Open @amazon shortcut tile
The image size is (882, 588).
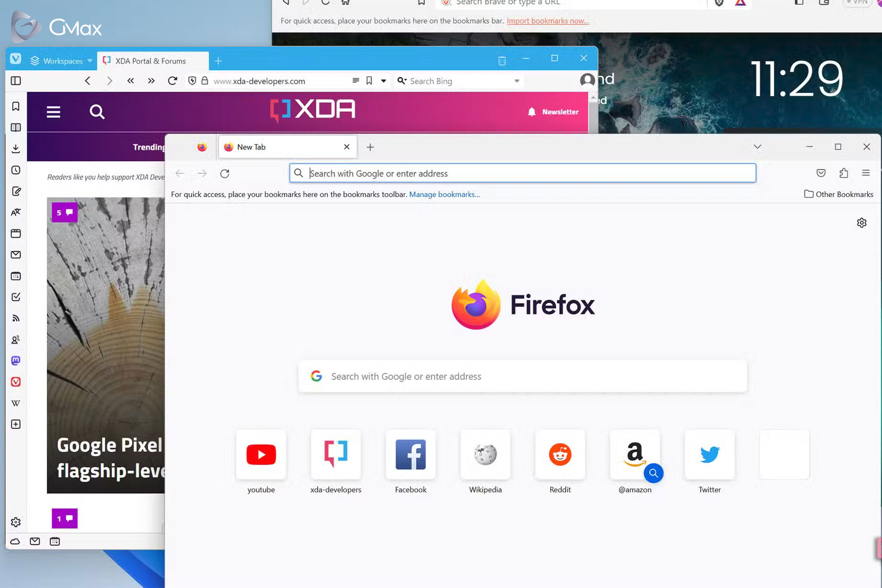click(x=635, y=454)
